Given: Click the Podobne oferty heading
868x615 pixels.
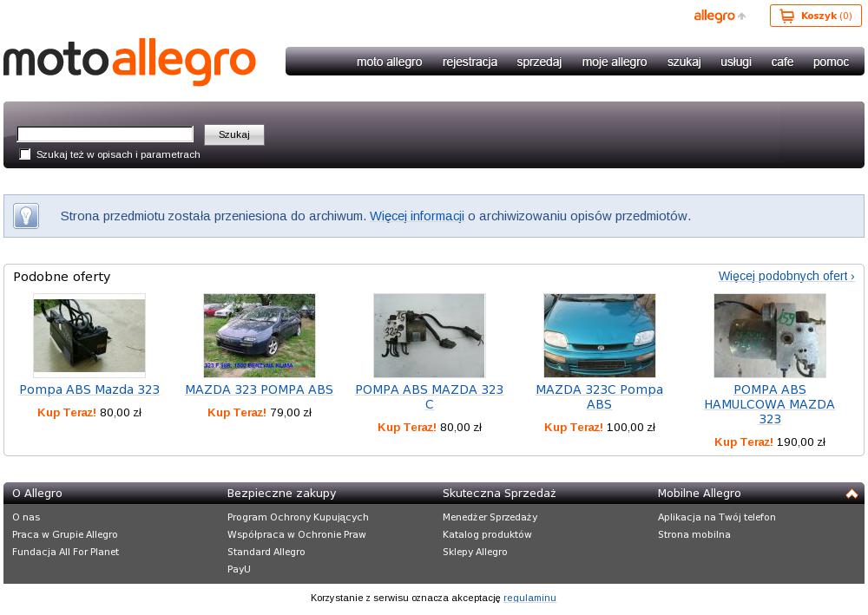Looking at the screenshot, I should 62,277.
